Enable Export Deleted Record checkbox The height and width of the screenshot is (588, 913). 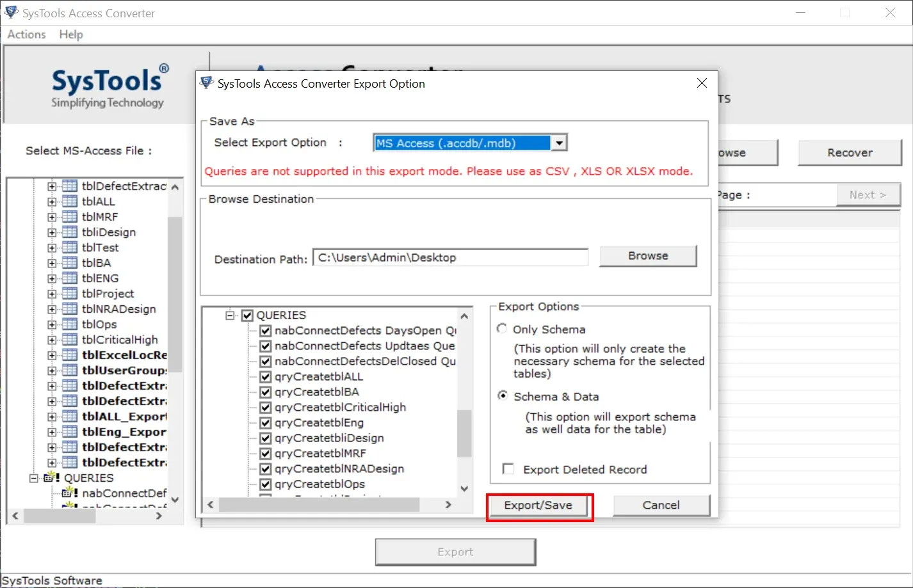(508, 469)
